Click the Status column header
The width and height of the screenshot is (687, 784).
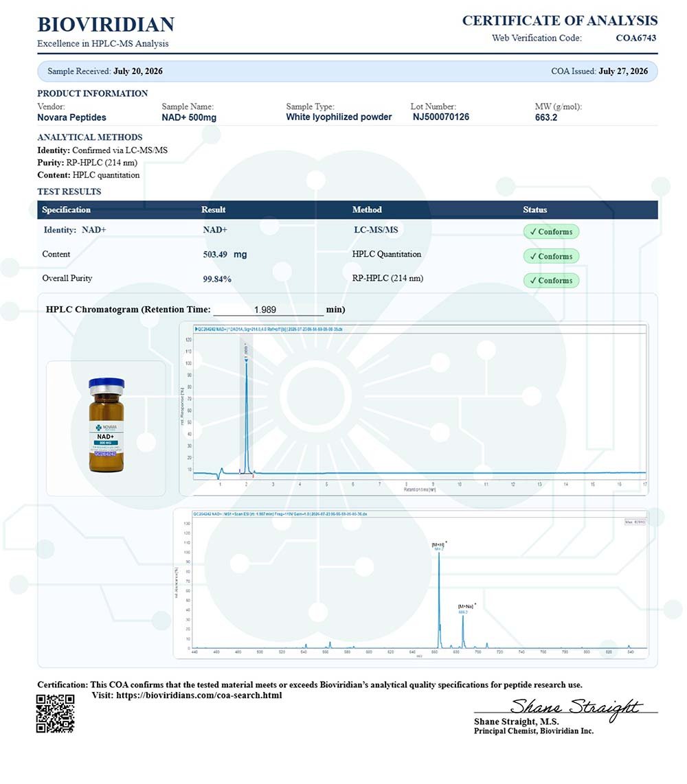(x=535, y=209)
